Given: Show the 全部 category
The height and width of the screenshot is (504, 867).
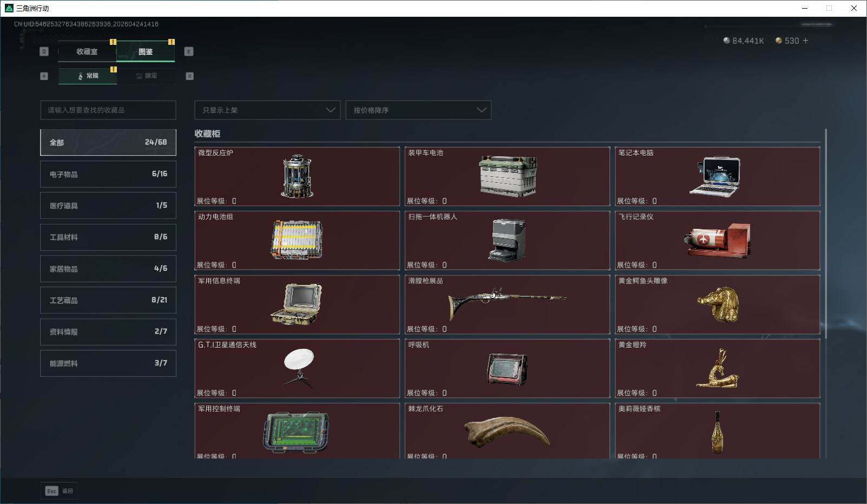Looking at the screenshot, I should pyautogui.click(x=108, y=142).
